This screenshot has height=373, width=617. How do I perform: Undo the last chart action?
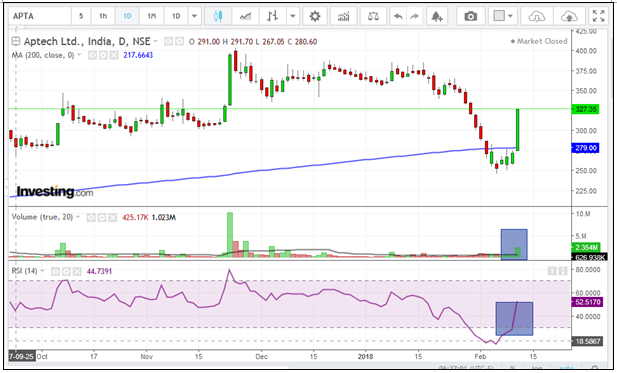(x=398, y=16)
